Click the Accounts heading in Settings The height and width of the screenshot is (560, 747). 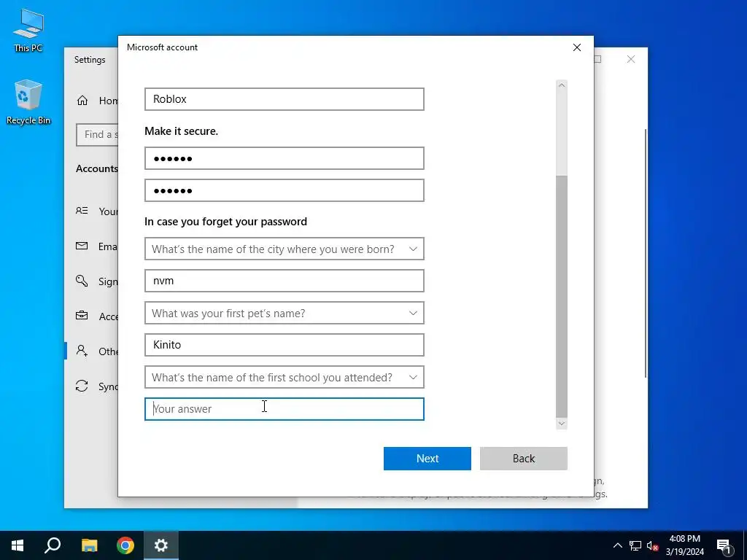coord(97,168)
